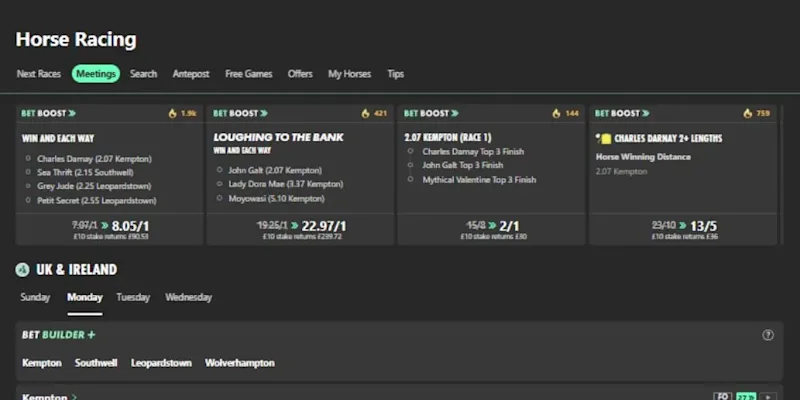
Task: Click the flame icon showing 1.9k
Action: click(173, 113)
